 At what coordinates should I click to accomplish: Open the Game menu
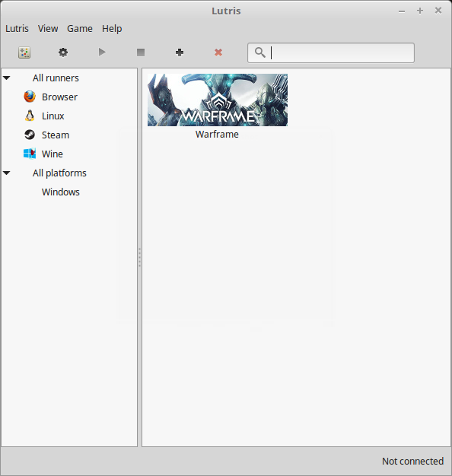pos(80,29)
